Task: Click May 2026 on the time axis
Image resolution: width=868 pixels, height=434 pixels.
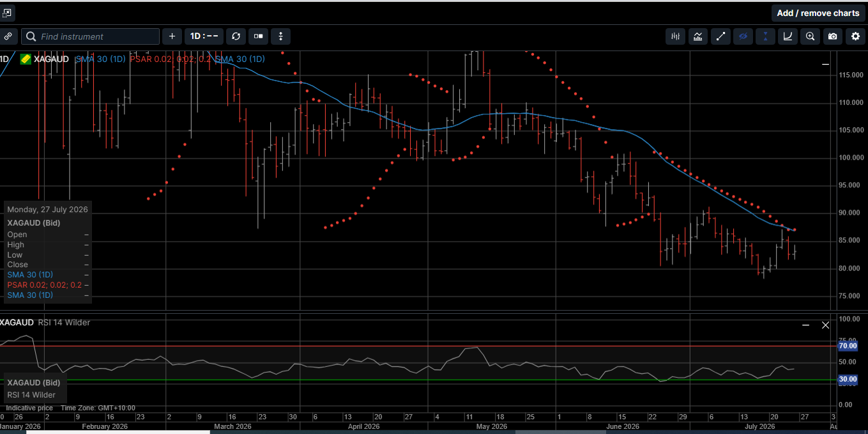Action: click(x=491, y=426)
